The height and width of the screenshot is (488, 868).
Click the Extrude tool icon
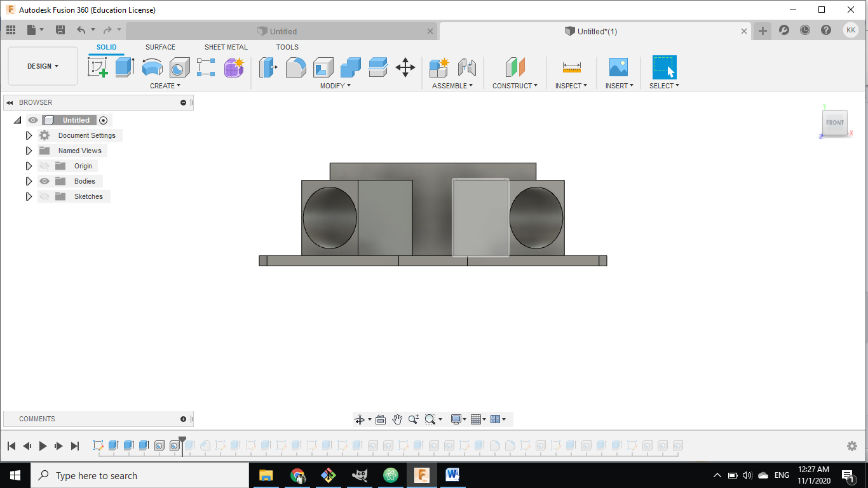tap(125, 67)
